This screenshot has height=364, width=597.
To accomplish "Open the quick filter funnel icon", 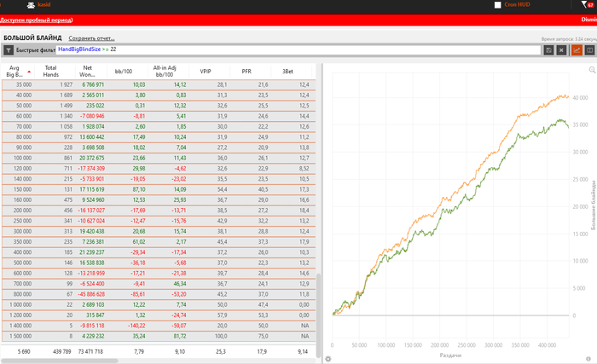I will point(9,50).
